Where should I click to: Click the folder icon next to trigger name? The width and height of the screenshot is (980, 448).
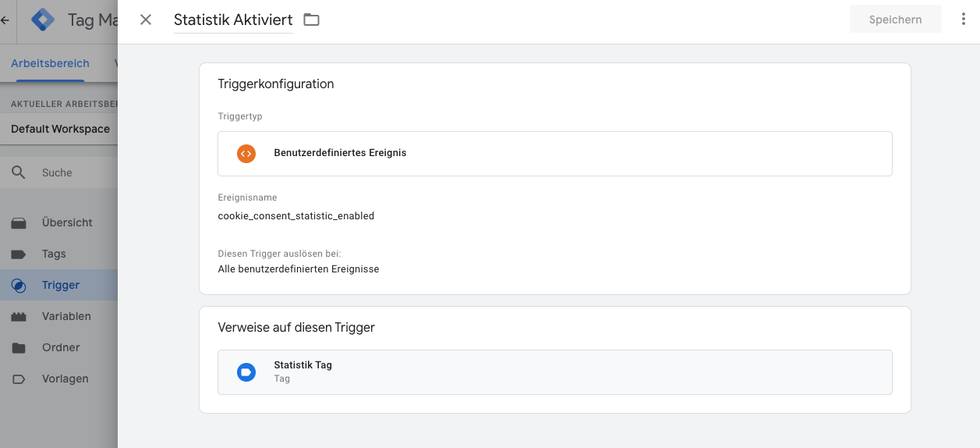(x=312, y=20)
